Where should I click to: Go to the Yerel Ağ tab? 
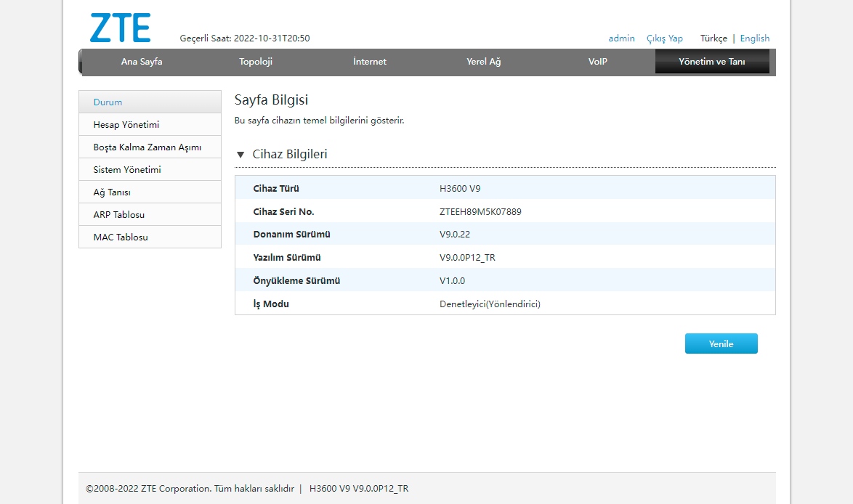[x=484, y=62]
